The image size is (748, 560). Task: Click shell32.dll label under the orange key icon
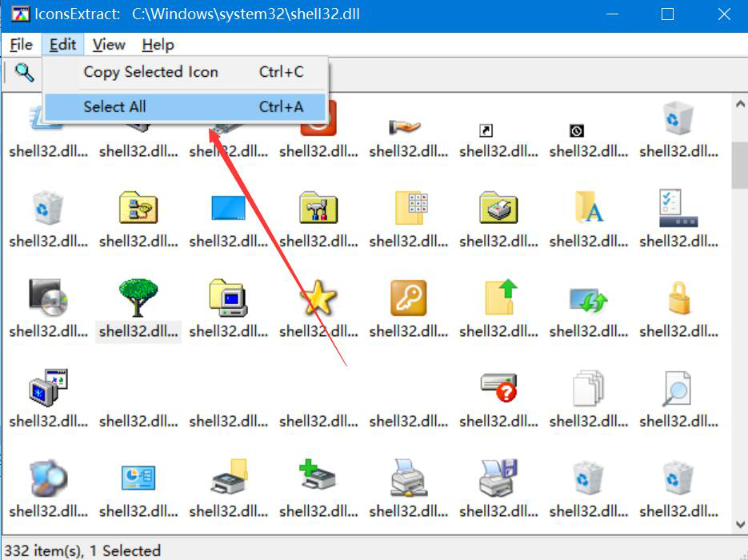coord(408,331)
